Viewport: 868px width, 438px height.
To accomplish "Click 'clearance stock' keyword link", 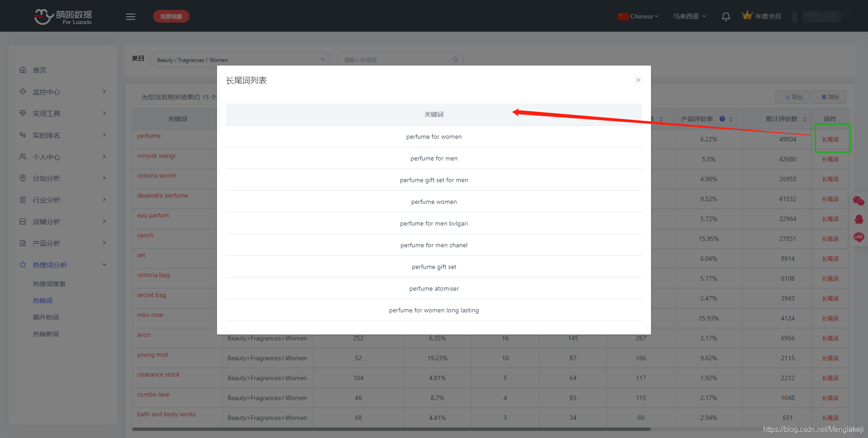I will tap(158, 374).
